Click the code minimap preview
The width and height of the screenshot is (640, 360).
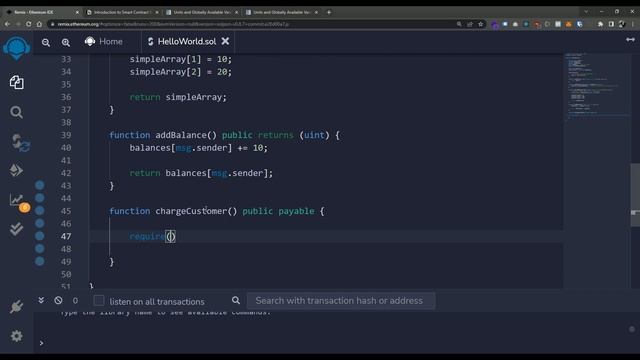596,86
